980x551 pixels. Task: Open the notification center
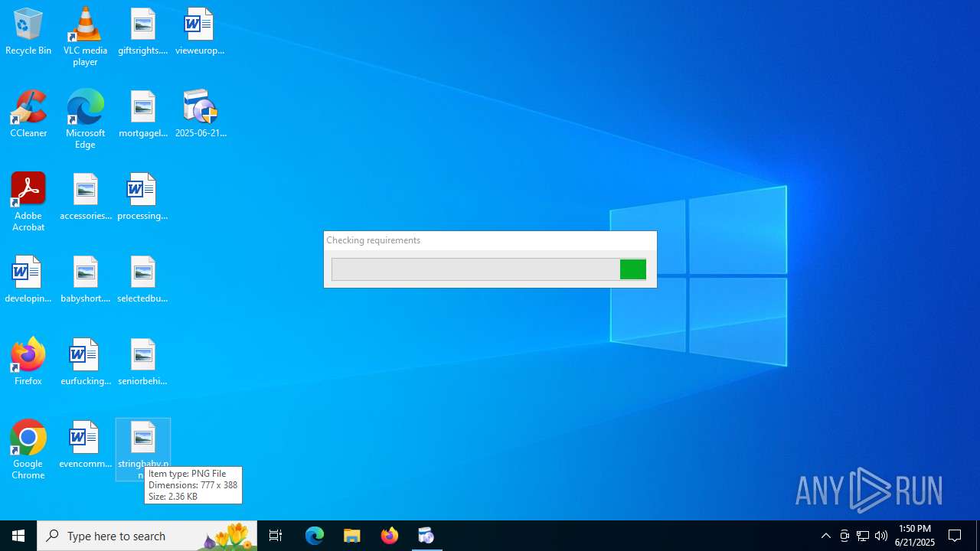[955, 536]
